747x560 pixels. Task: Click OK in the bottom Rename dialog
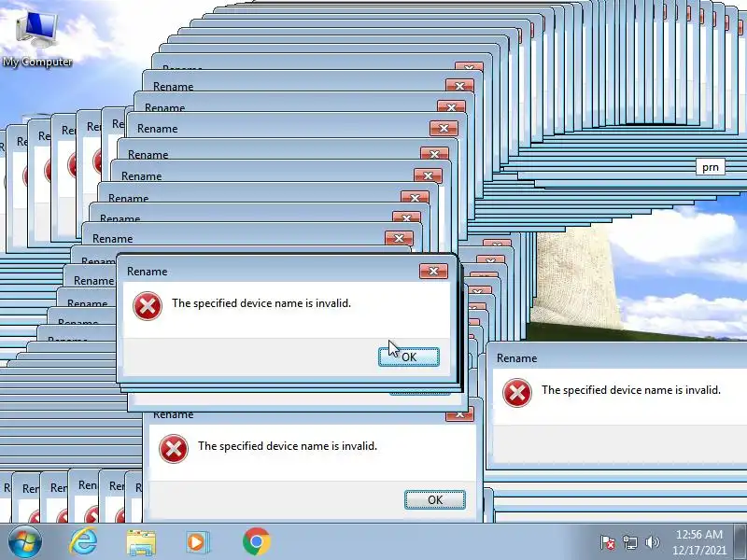pos(435,499)
